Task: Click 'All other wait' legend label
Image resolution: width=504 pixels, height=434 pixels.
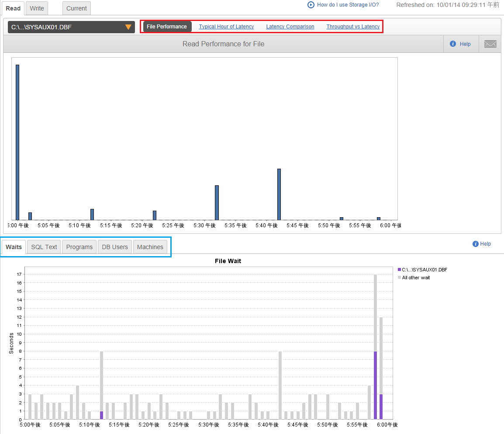Action: (416, 278)
